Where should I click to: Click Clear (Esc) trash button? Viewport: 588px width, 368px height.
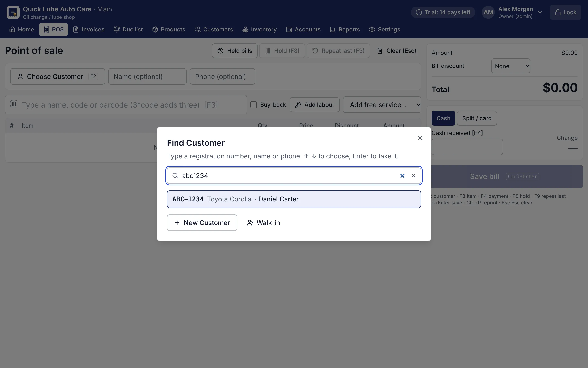coord(396,51)
